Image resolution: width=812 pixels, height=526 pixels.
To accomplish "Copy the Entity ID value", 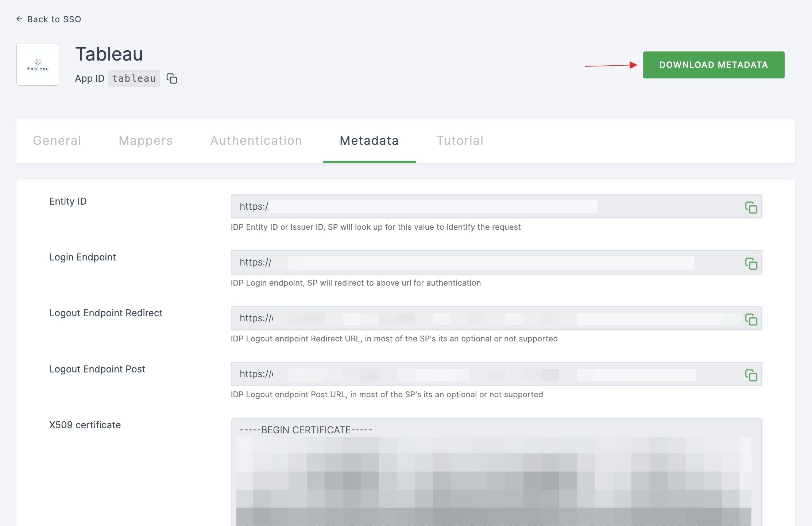I will click(x=751, y=207).
